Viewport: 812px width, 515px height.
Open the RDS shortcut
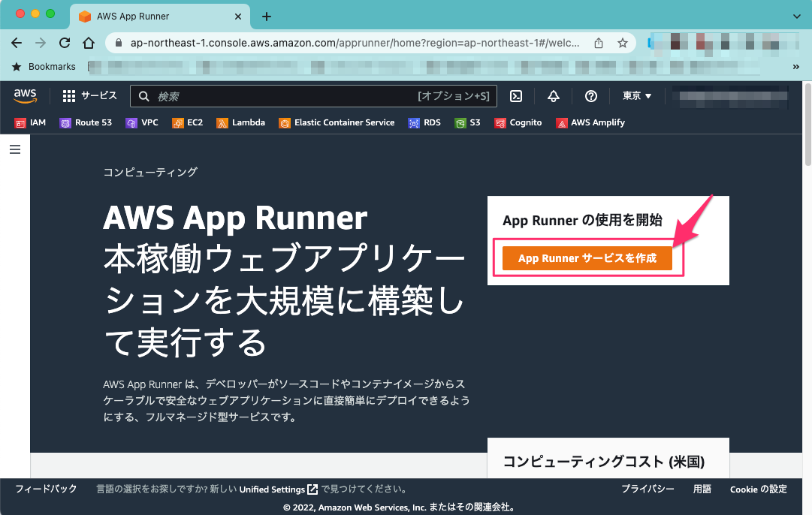(424, 122)
